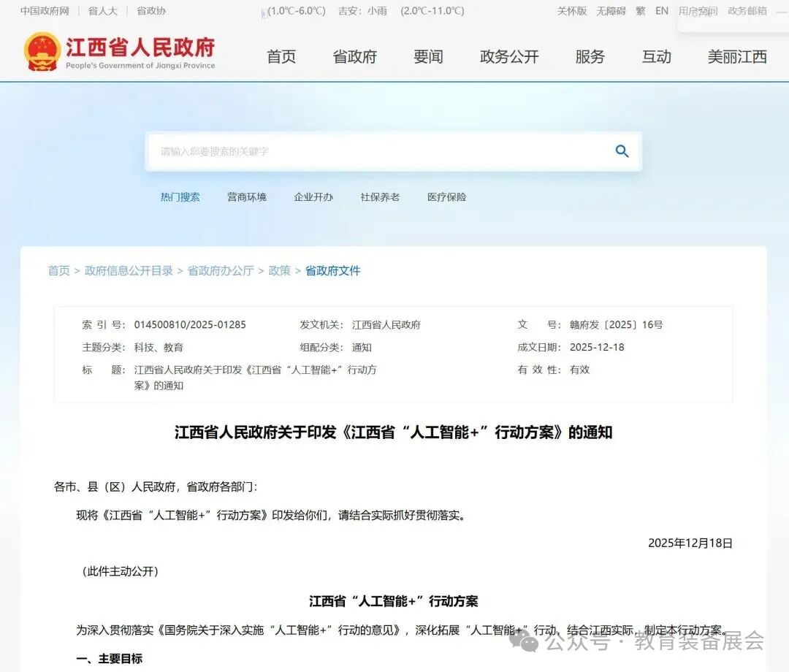The height and width of the screenshot is (672, 789).
Task: Select the 社保养老 hot search keyword
Action: click(380, 196)
